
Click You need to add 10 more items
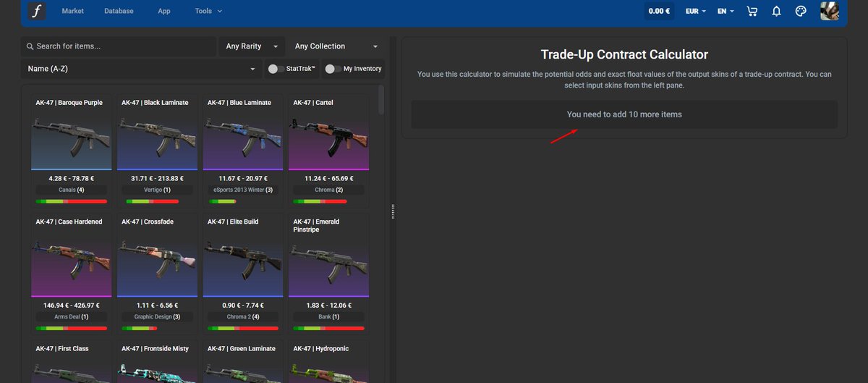click(624, 114)
